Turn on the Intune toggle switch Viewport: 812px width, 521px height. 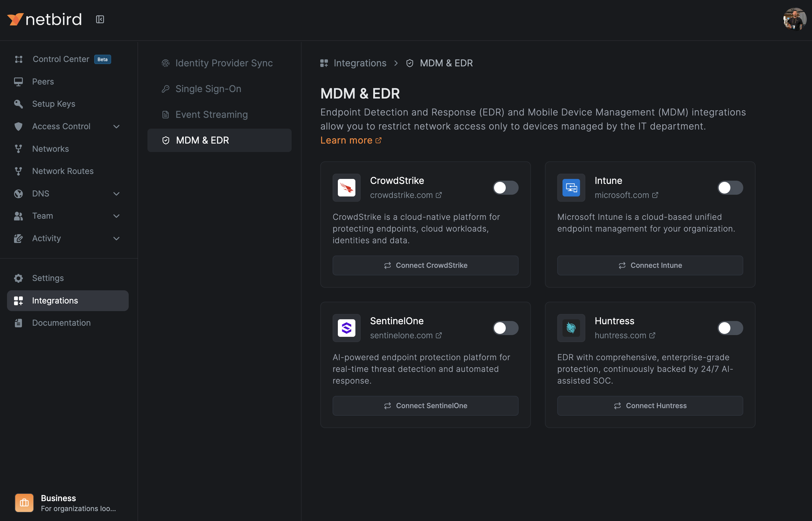[730, 188]
